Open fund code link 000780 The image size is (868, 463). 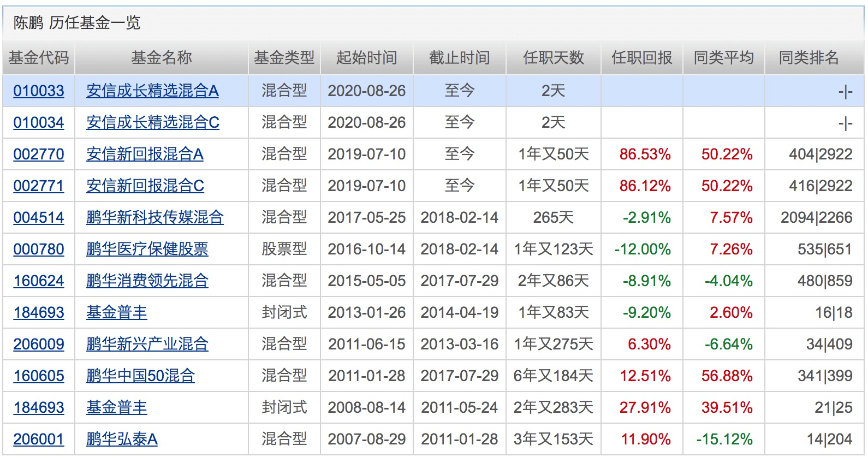(x=39, y=249)
